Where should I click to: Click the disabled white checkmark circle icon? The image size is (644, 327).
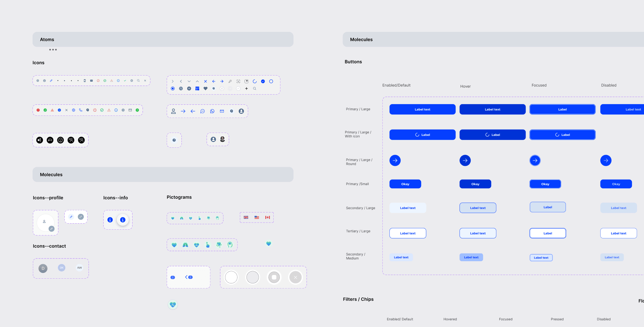[x=238, y=89]
